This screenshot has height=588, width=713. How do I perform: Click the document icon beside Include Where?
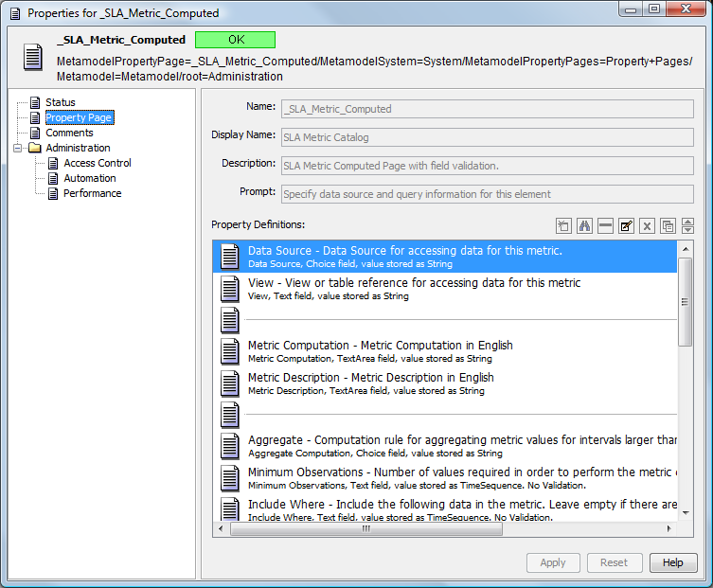(230, 508)
